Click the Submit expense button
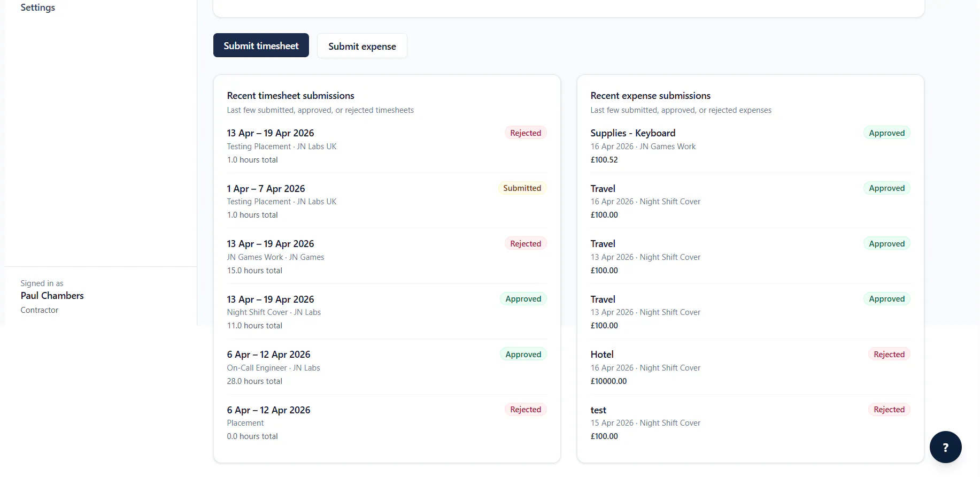 362,46
